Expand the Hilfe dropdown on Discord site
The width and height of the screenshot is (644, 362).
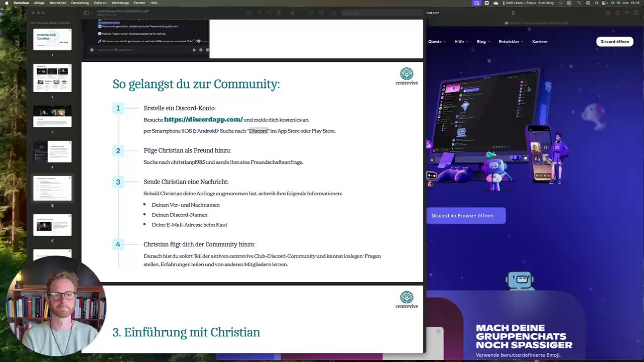[x=461, y=42]
